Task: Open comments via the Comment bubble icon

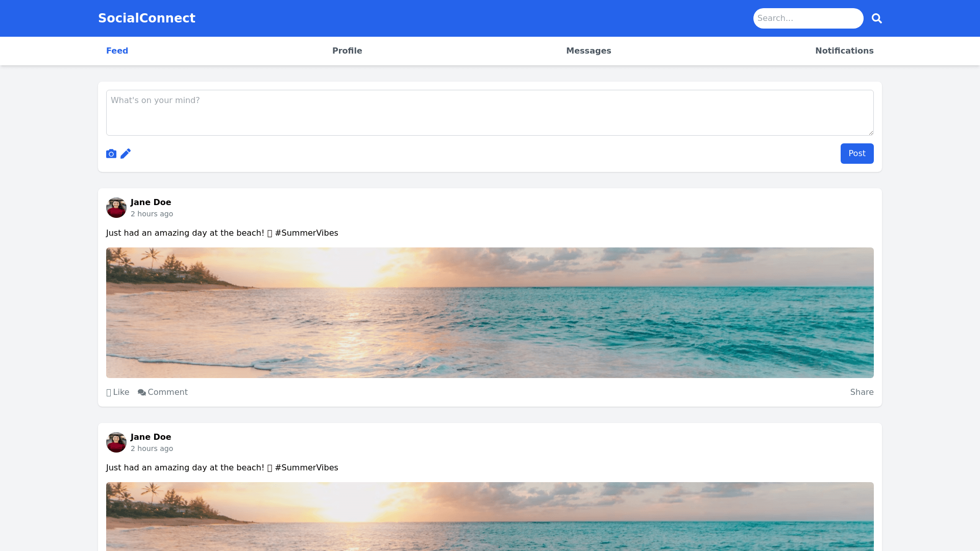Action: (x=142, y=392)
